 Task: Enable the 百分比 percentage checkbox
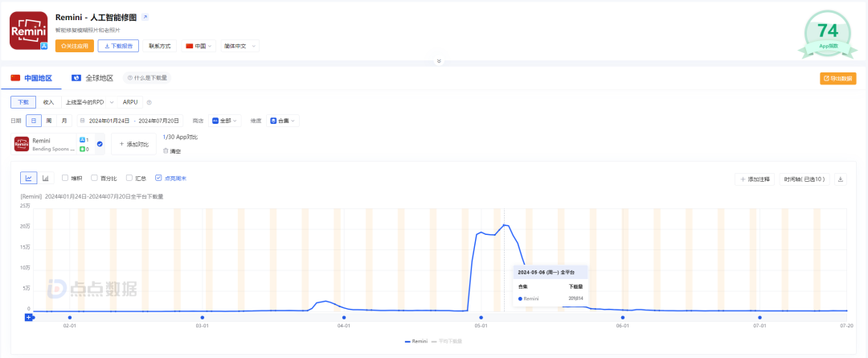pos(94,178)
